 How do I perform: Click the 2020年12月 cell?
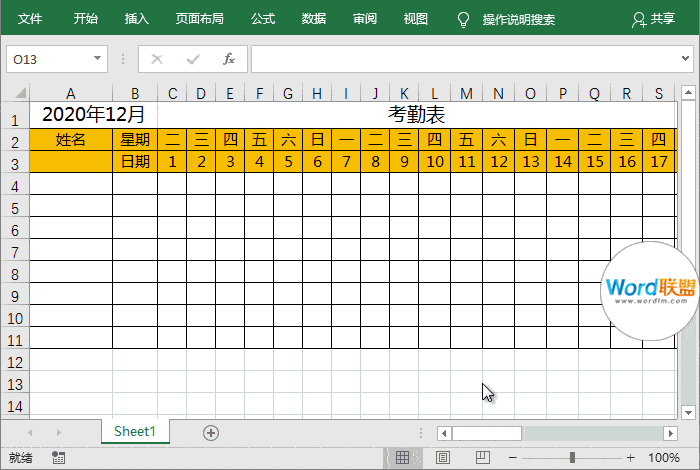(x=93, y=115)
